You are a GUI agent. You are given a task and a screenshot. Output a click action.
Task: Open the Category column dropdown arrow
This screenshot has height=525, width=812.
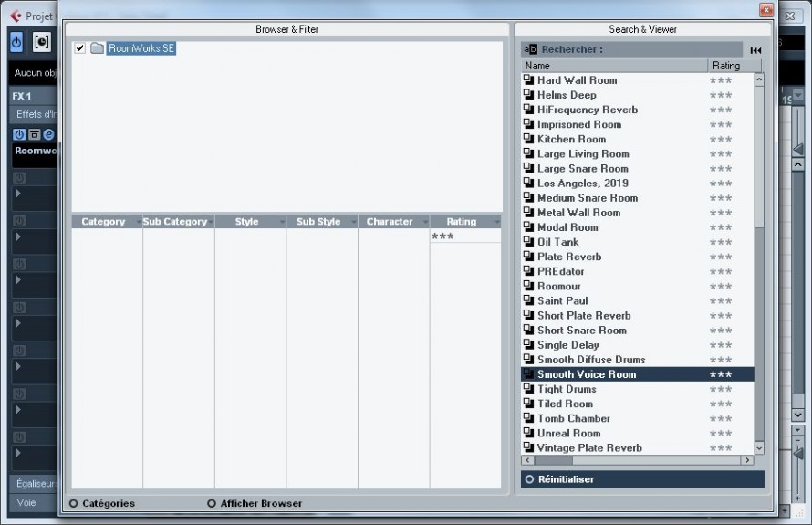139,222
